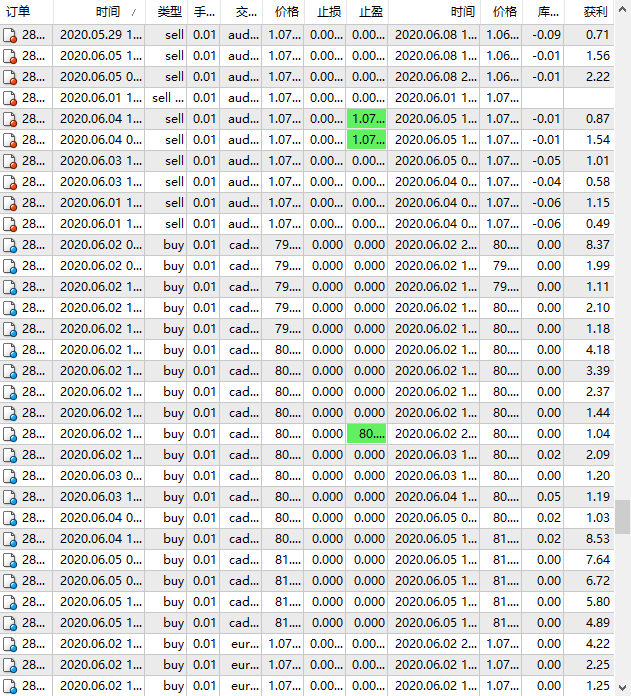
Task: Click sell order icon in the 0.87 profit row
Action: coord(10,119)
